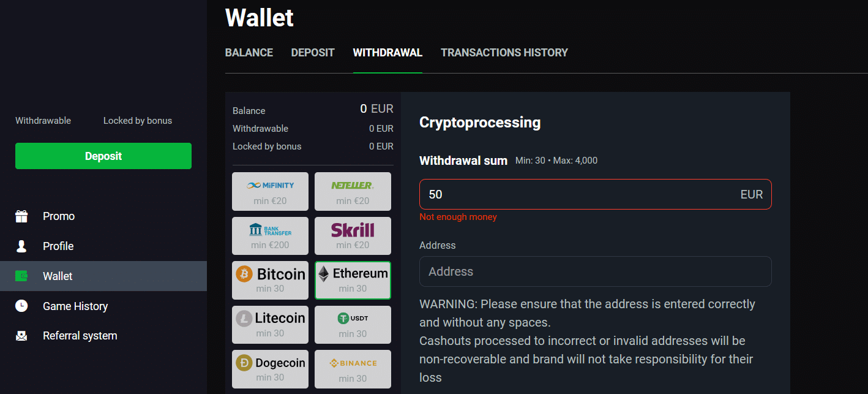Select the Bitcoin withdrawal method
The image size is (868, 394).
[270, 280]
